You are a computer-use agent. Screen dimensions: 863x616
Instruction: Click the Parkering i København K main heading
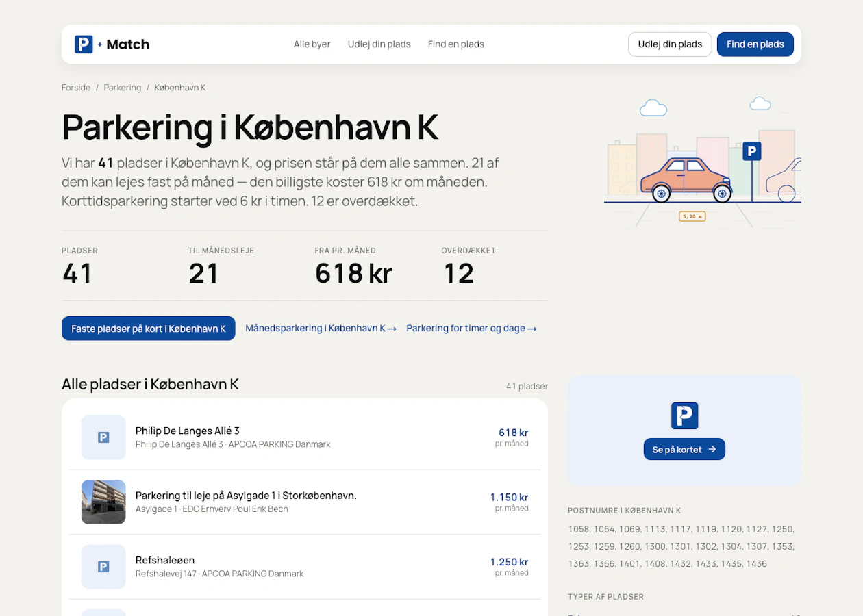tap(250, 128)
